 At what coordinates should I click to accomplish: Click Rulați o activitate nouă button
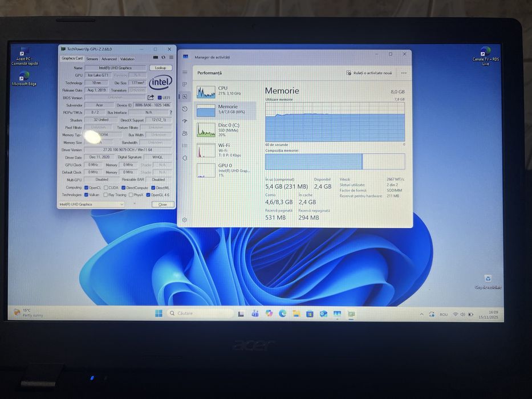pyautogui.click(x=369, y=73)
